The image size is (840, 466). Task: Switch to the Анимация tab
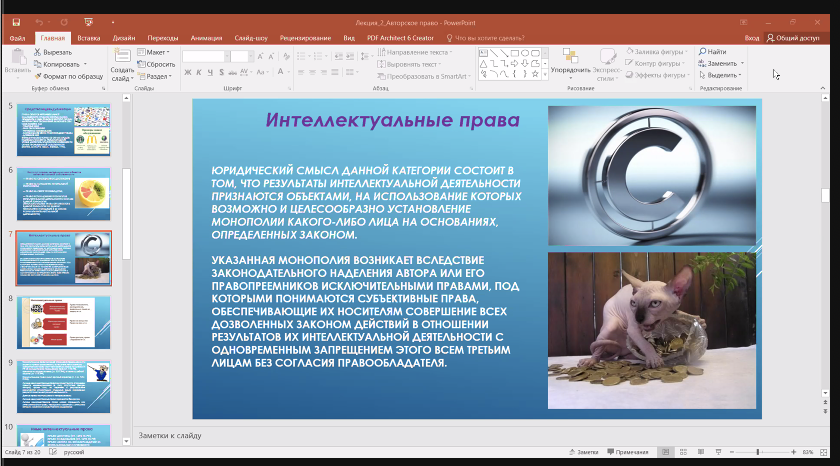tap(206, 38)
